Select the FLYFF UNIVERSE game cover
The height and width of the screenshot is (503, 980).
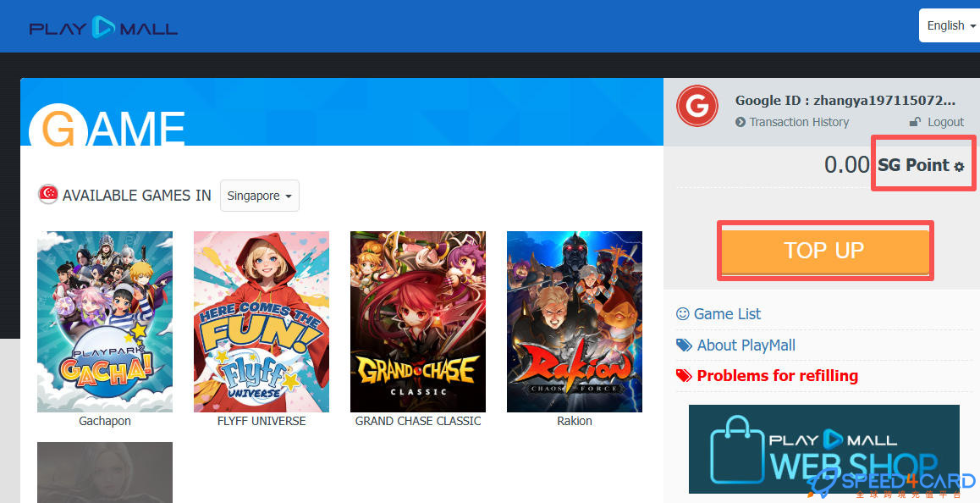[x=262, y=322]
